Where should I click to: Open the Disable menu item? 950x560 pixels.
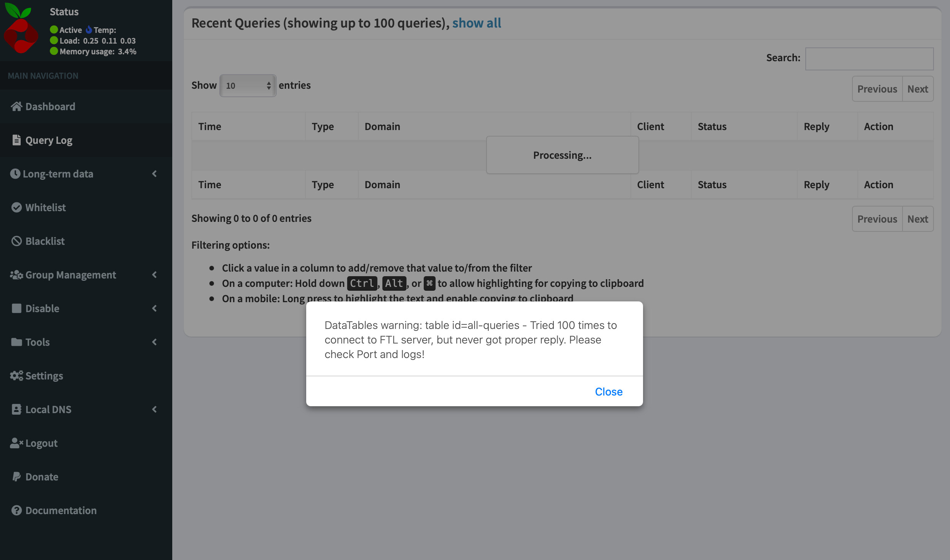(42, 308)
